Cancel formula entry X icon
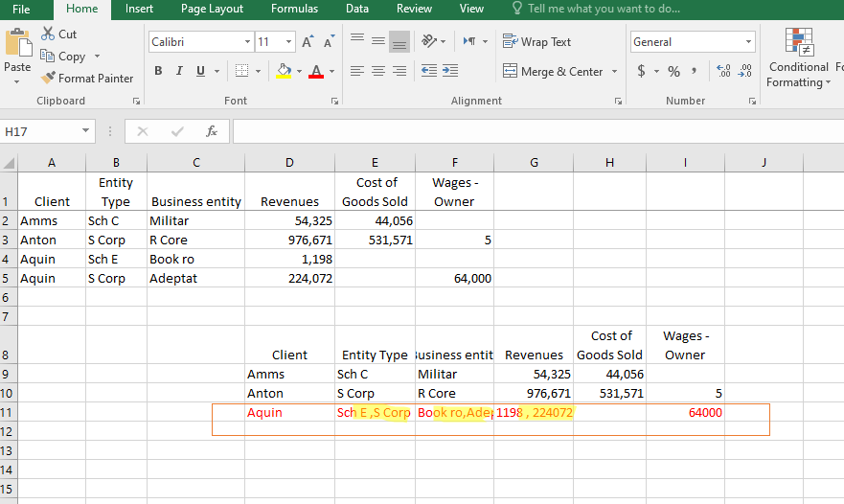 point(143,131)
